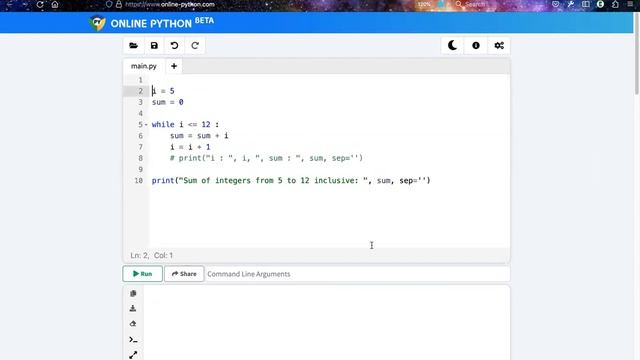Open the browser sidebar panel icon
This screenshot has height=360, width=640.
click(586, 4)
